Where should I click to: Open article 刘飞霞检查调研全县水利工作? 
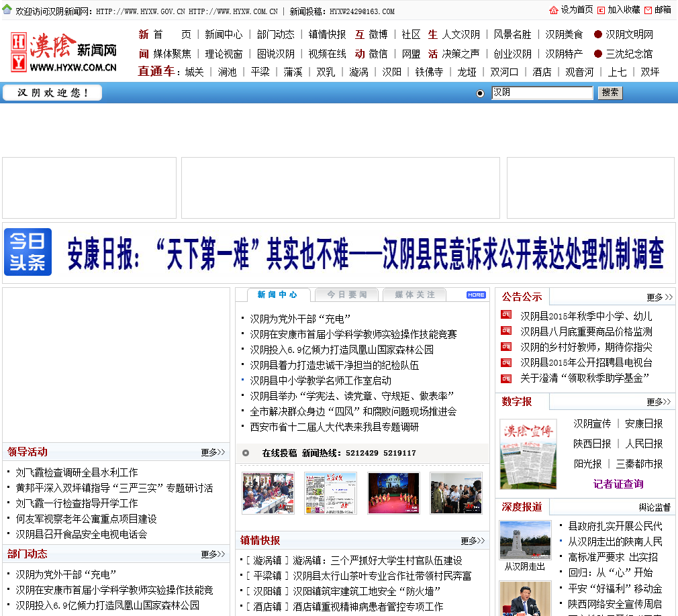pyautogui.click(x=77, y=473)
